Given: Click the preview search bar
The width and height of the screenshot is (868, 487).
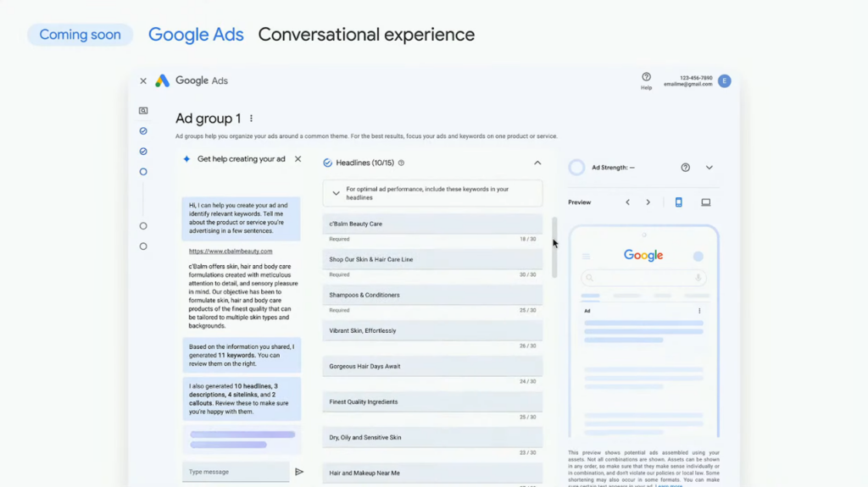Looking at the screenshot, I should click(644, 278).
